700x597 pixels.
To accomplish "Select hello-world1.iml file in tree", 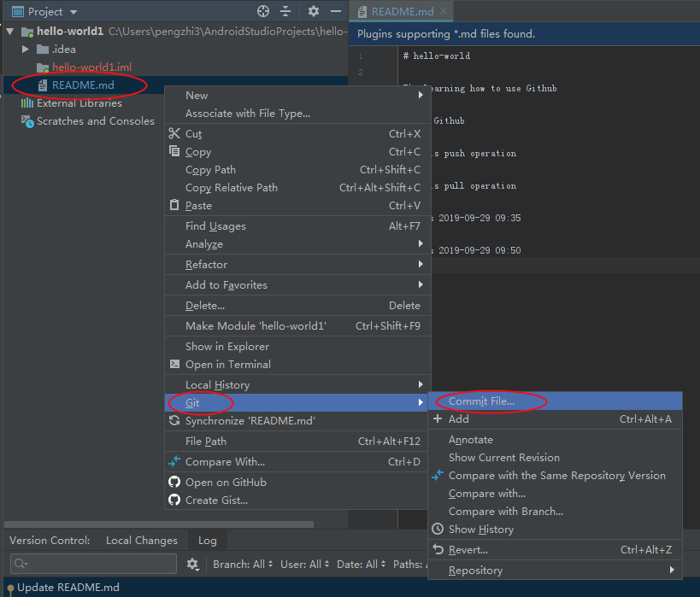I will pyautogui.click(x=91, y=67).
